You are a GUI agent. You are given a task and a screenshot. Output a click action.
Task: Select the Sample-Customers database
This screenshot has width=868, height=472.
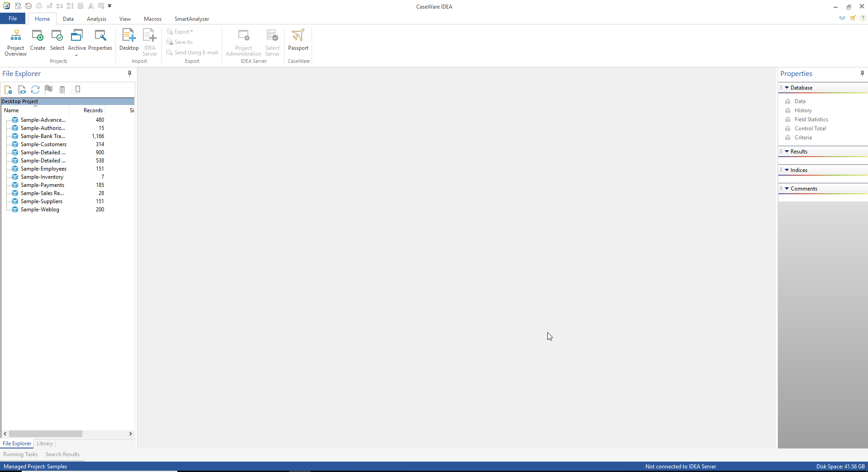43,144
